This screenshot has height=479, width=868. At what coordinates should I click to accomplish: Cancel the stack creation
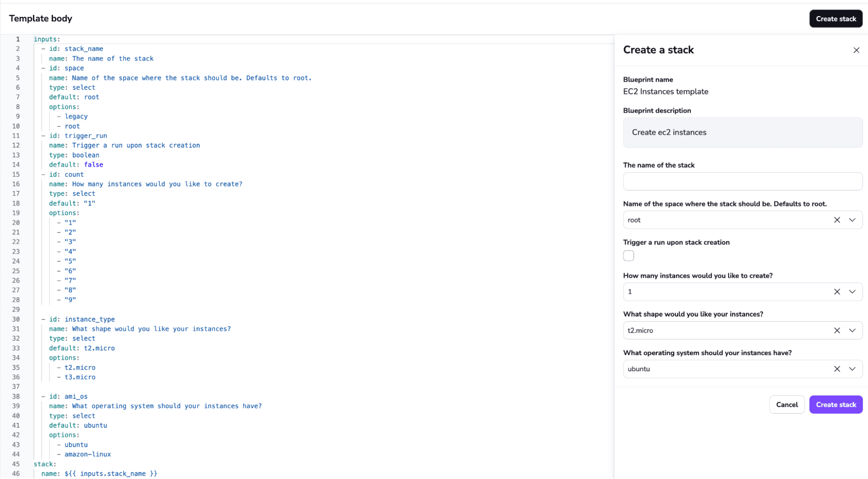[787, 405]
